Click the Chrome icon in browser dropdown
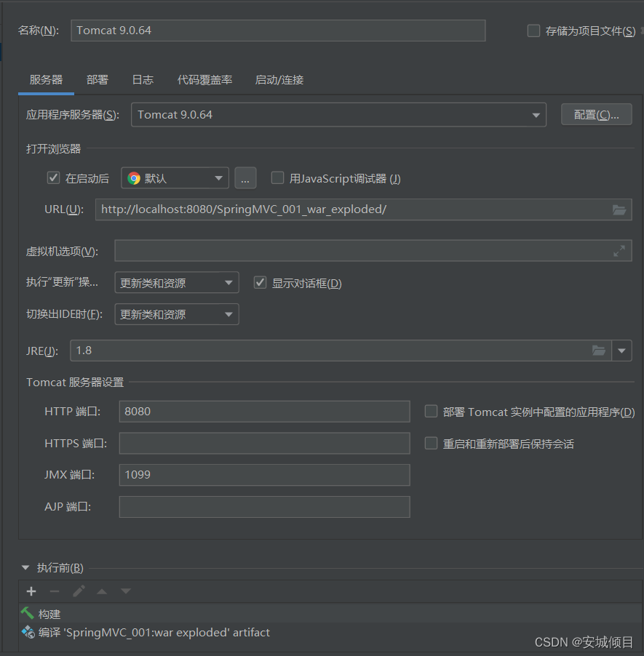Image resolution: width=644 pixels, height=656 pixels. (134, 178)
